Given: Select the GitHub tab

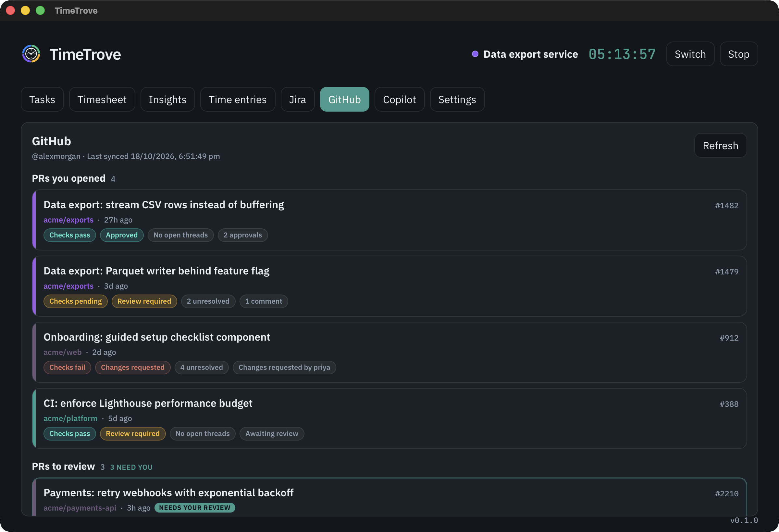Looking at the screenshot, I should (345, 100).
